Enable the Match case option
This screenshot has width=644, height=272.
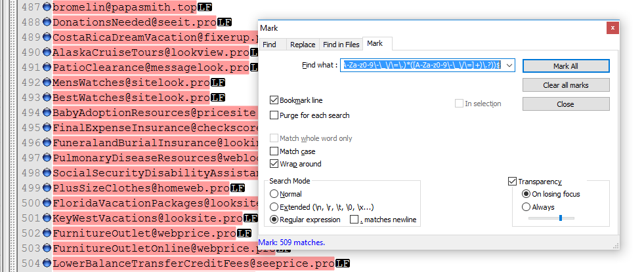tap(274, 151)
